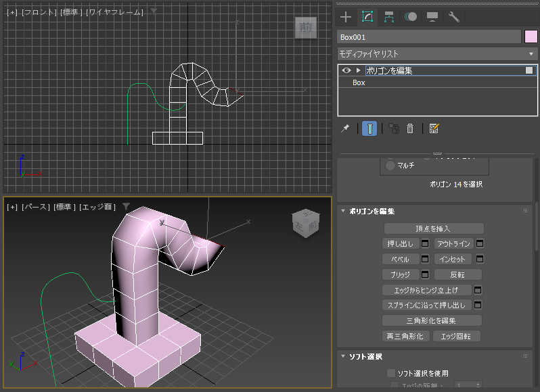Enable ソフト選択を使用 checkbox

[391, 373]
